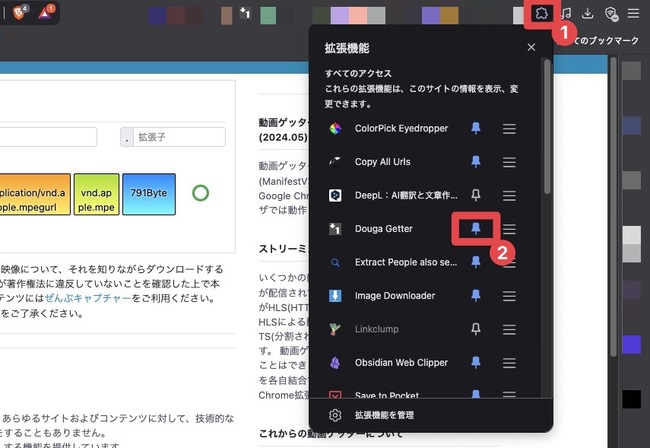The width and height of the screenshot is (650, 448).
Task: Unpin ColorPick Eyedropper from the toolbar
Action: [x=476, y=128]
